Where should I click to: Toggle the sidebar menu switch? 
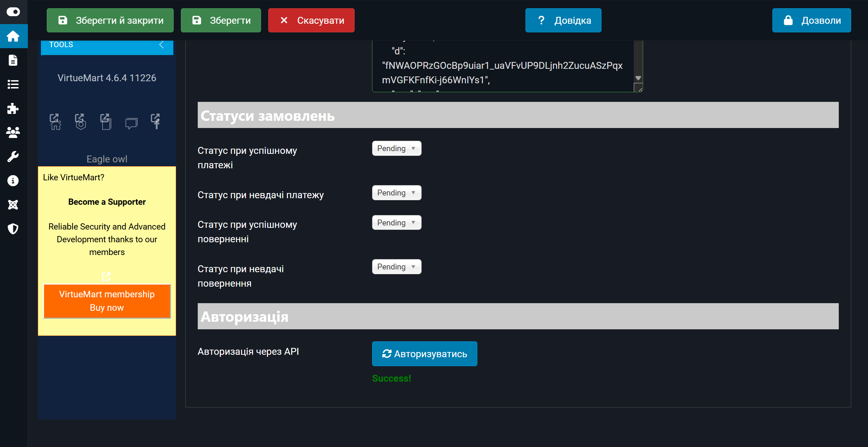click(x=13, y=12)
